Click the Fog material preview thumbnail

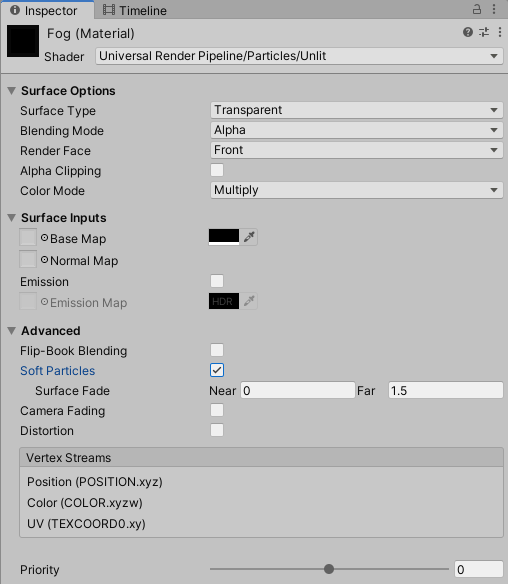click(23, 41)
